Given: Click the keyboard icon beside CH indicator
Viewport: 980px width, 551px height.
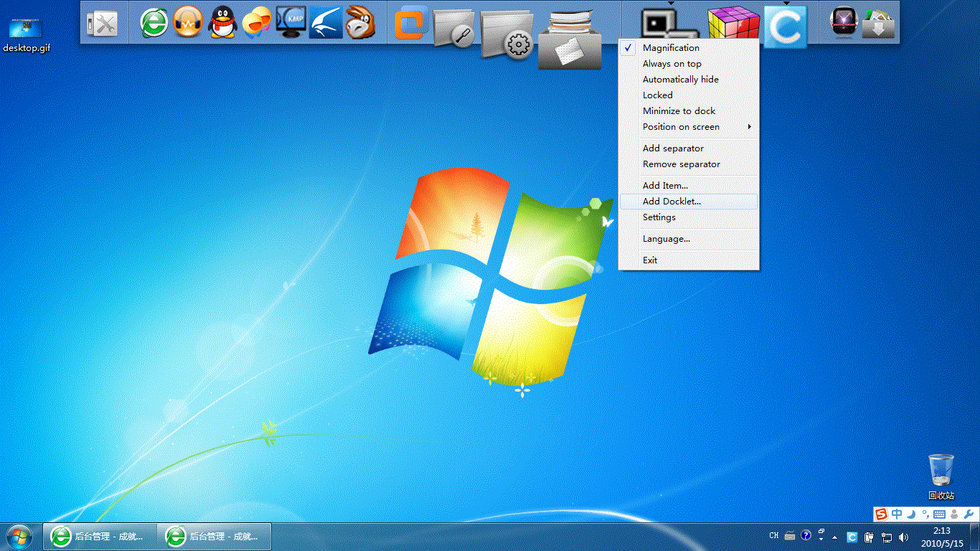Looking at the screenshot, I should point(790,535).
